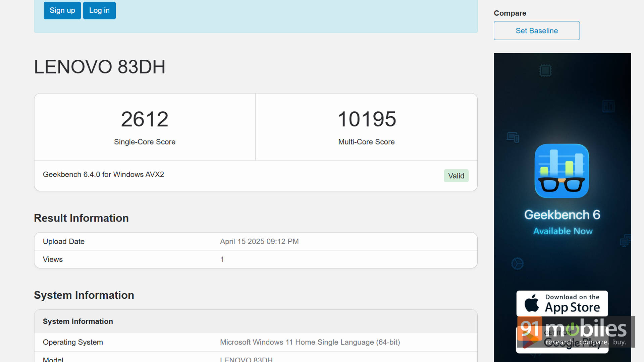Select the Views count value 1
Screen dimensions: 644x362
[x=222, y=259]
